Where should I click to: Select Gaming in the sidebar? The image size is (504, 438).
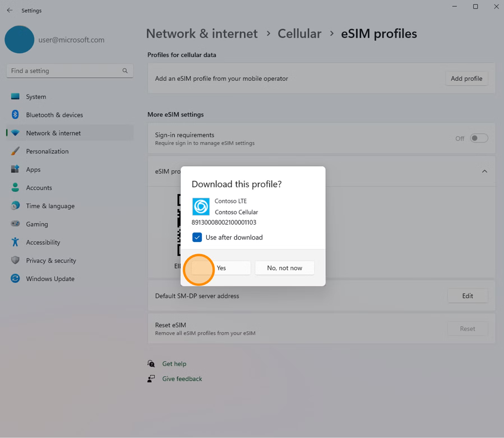37,224
